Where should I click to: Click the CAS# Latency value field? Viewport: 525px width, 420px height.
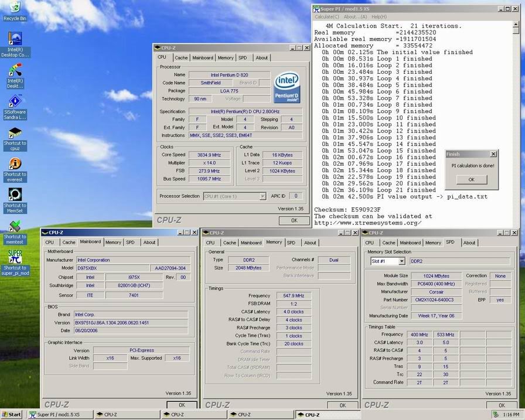click(294, 312)
